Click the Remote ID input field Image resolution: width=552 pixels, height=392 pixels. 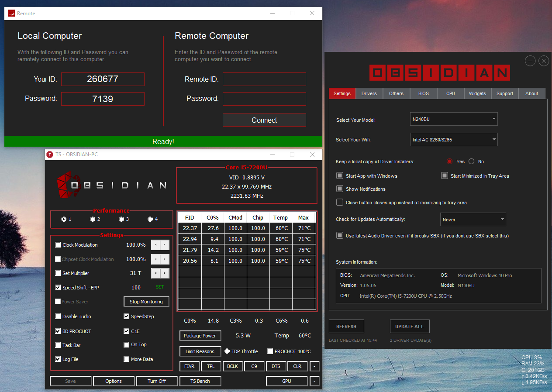click(264, 79)
